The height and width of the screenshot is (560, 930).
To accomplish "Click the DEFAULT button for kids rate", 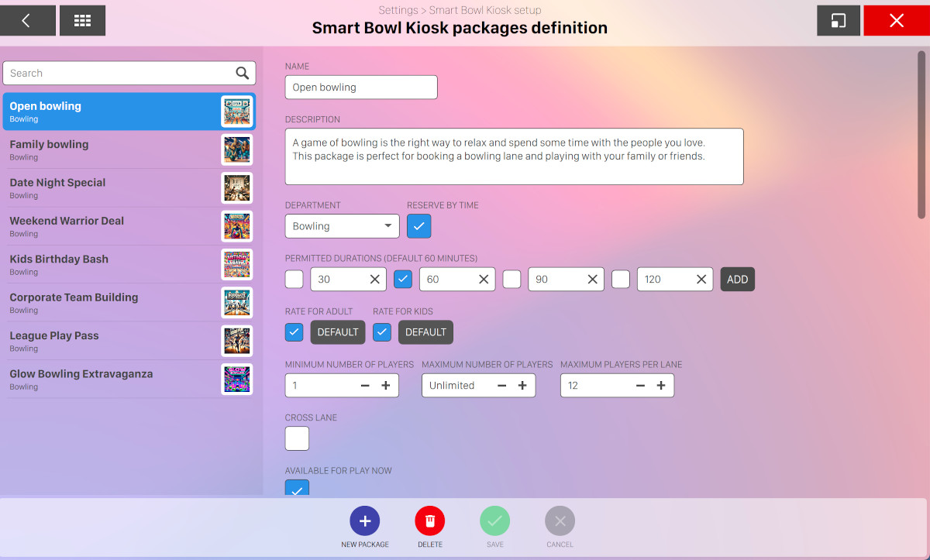I will pyautogui.click(x=425, y=332).
